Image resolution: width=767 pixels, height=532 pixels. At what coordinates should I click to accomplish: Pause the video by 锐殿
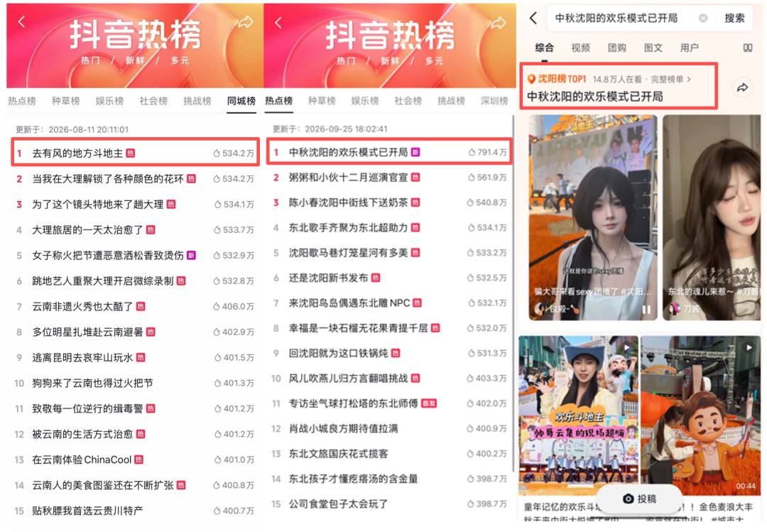coord(646,309)
